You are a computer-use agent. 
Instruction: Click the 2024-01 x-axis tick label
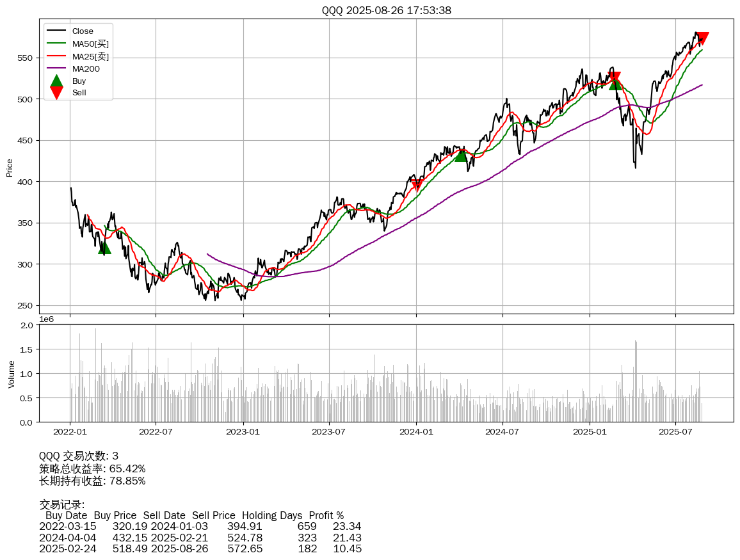[416, 432]
